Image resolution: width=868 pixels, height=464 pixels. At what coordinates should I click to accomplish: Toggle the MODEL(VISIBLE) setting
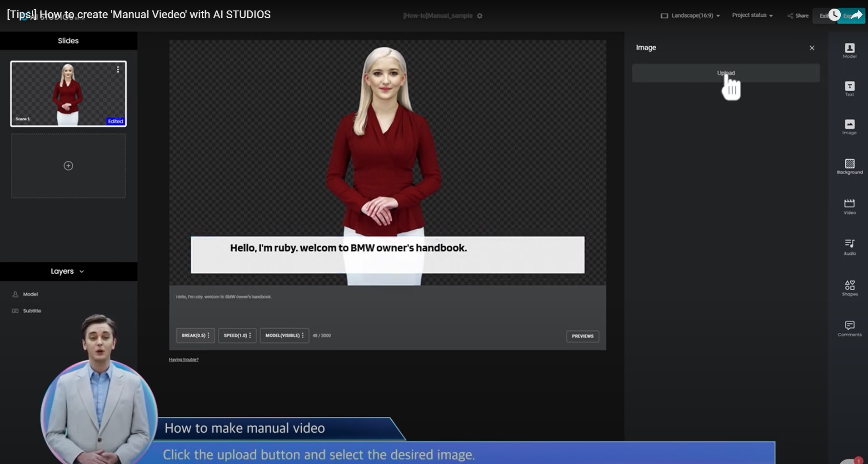pos(284,336)
